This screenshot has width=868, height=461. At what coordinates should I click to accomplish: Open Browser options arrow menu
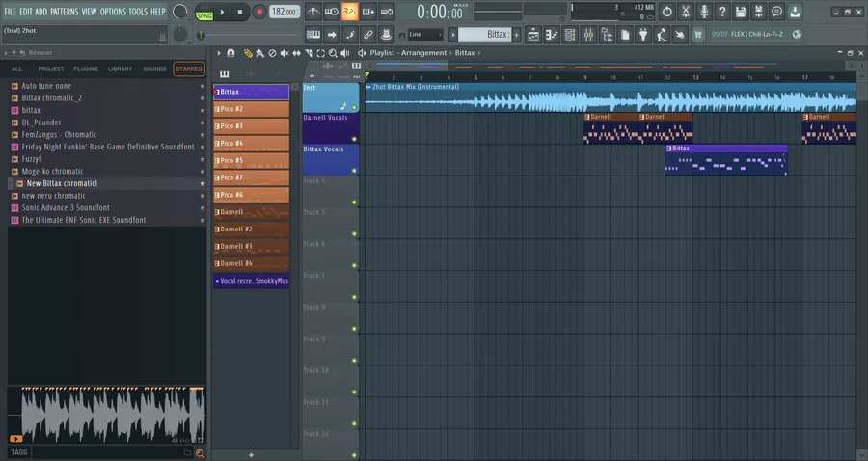click(x=6, y=53)
